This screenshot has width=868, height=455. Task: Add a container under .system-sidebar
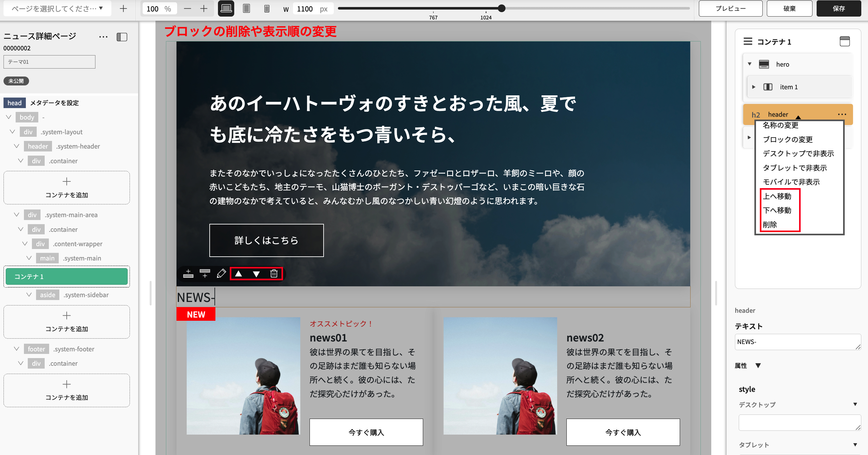tap(67, 322)
